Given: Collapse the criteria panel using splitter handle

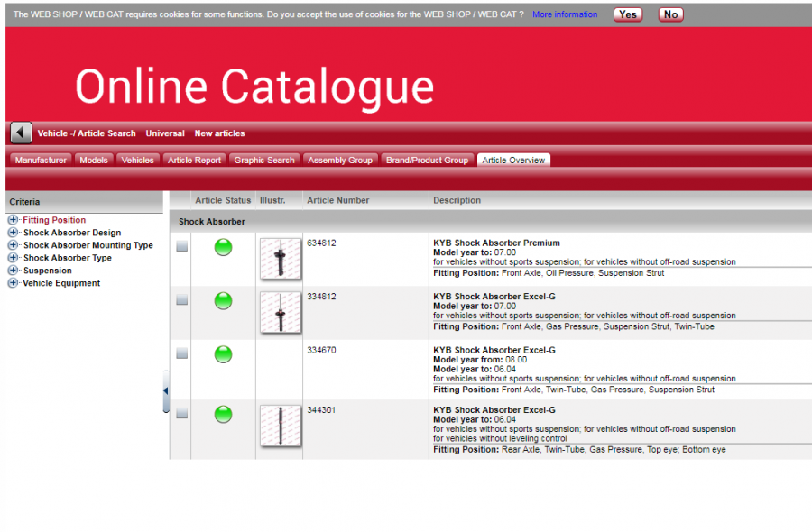Looking at the screenshot, I should click(166, 391).
